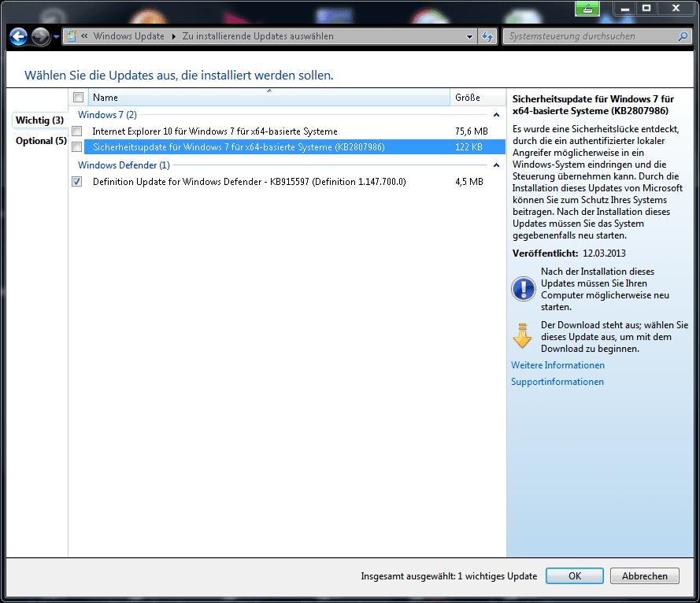Click the blue restart warning icon
700x603 pixels.
523,289
